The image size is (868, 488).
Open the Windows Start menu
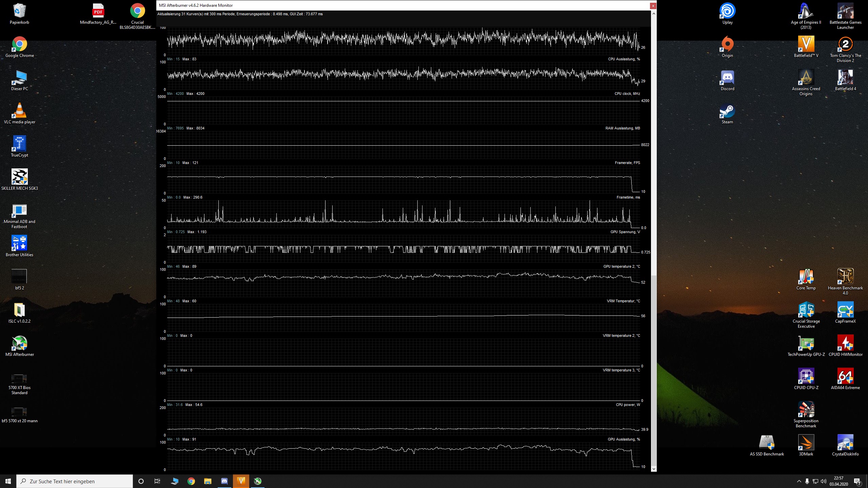click(x=8, y=481)
